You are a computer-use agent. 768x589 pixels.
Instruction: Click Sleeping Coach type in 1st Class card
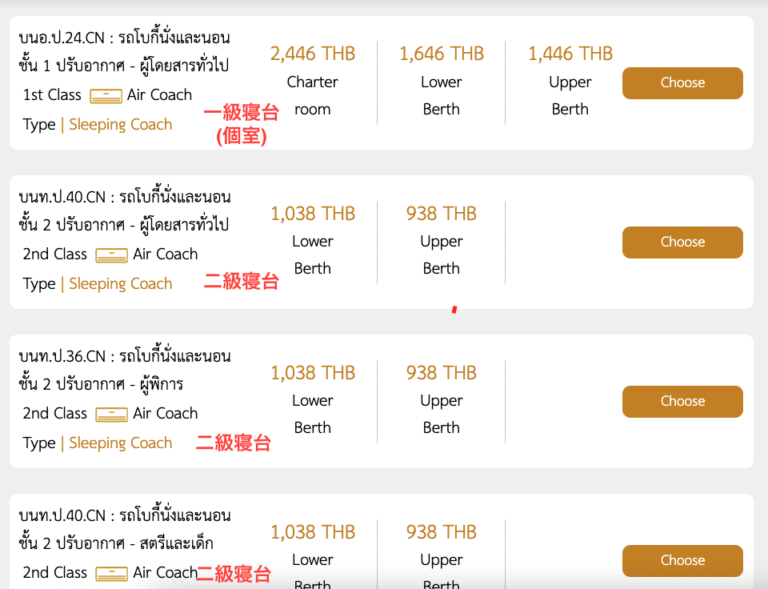click(120, 125)
